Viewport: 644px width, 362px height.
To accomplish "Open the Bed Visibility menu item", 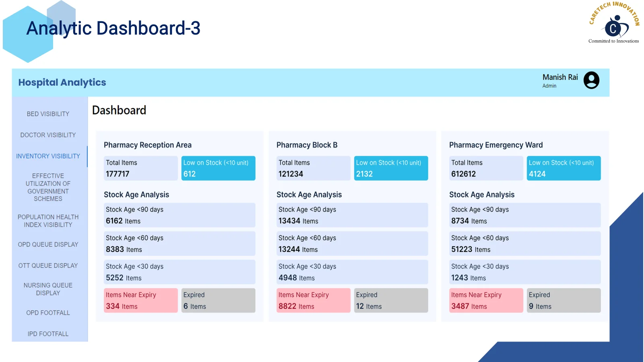I will coord(48,114).
